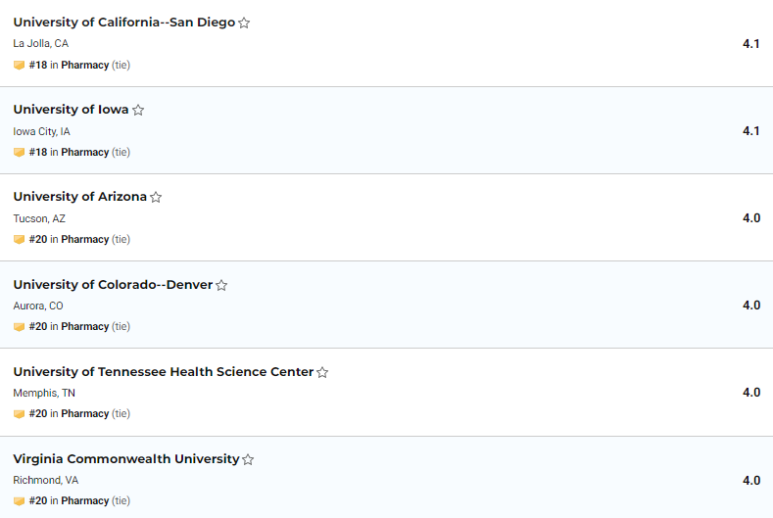
Task: Open University of Colorado--Denver title link
Action: click(113, 284)
